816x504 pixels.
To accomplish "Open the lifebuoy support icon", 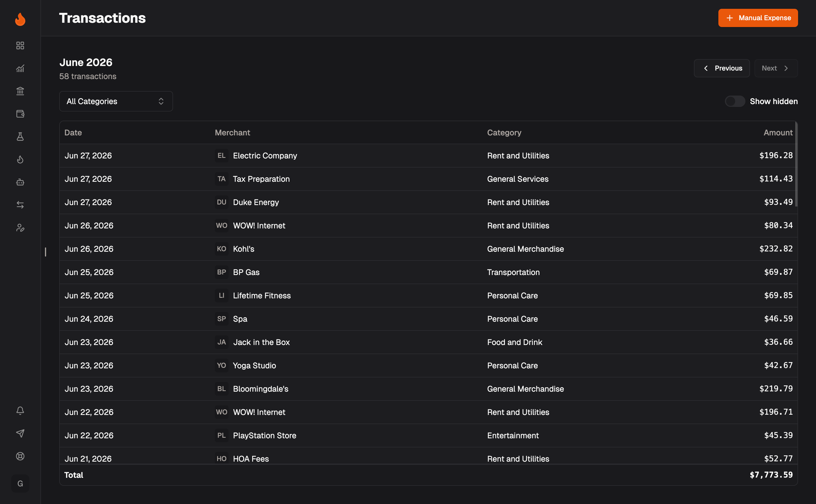I will point(20,456).
